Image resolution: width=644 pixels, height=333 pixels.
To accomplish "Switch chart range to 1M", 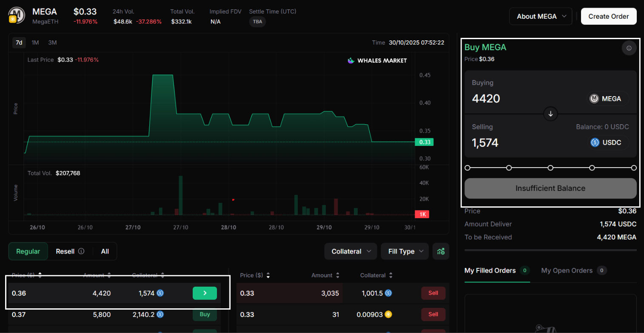I will click(35, 43).
